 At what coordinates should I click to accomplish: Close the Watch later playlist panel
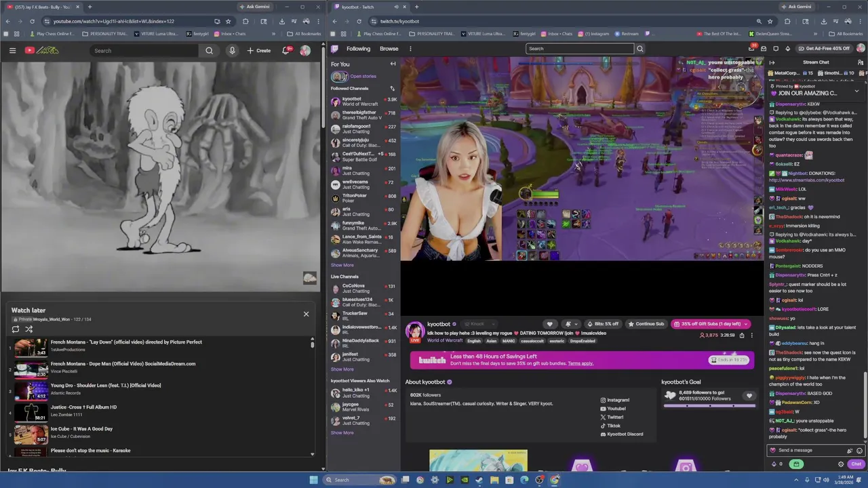[306, 314]
